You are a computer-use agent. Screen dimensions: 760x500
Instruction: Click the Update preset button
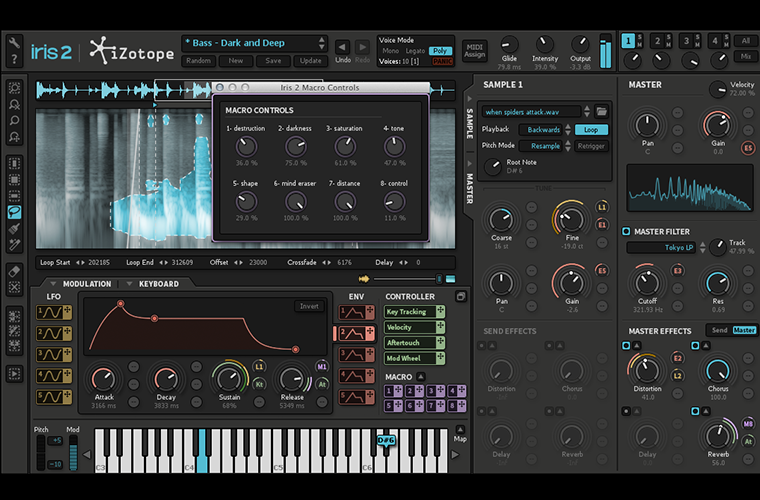pyautogui.click(x=310, y=61)
